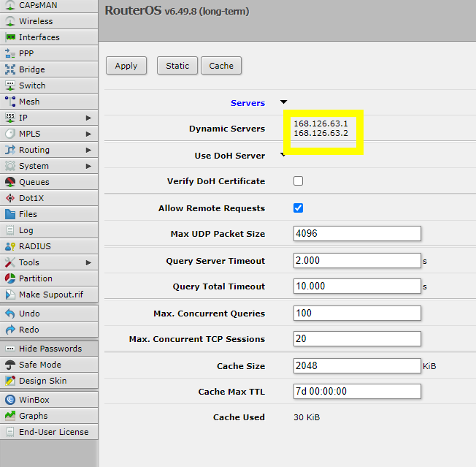476x467 pixels.
Task: Toggle Hide Passwords option
Action: pyautogui.click(x=49, y=349)
